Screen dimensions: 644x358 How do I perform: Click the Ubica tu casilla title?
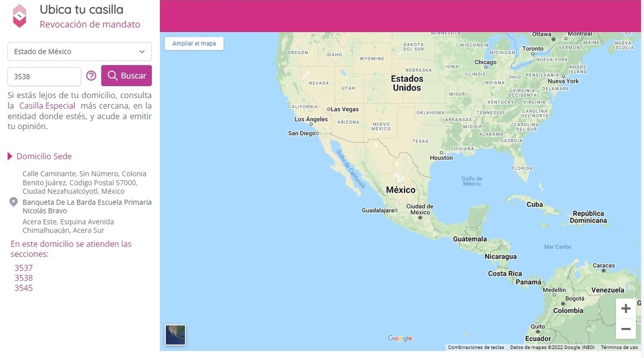coord(81,10)
